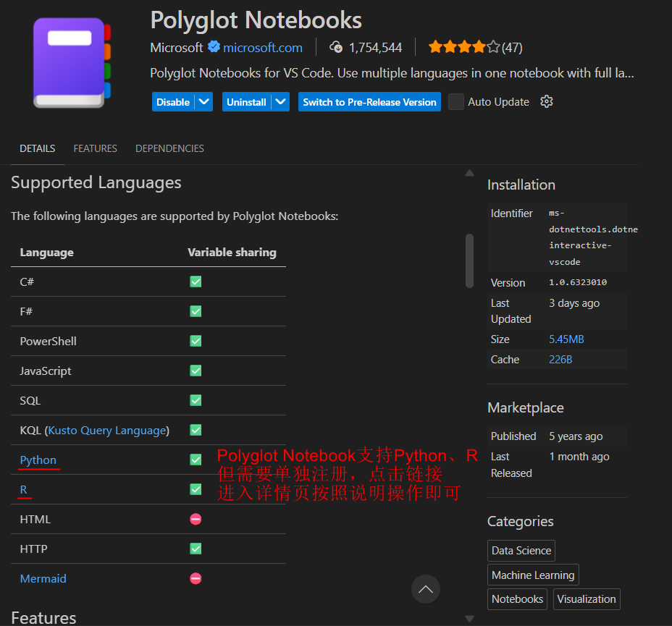Click the 5 years ago published value
The width and height of the screenshot is (672, 626).
(x=576, y=436)
